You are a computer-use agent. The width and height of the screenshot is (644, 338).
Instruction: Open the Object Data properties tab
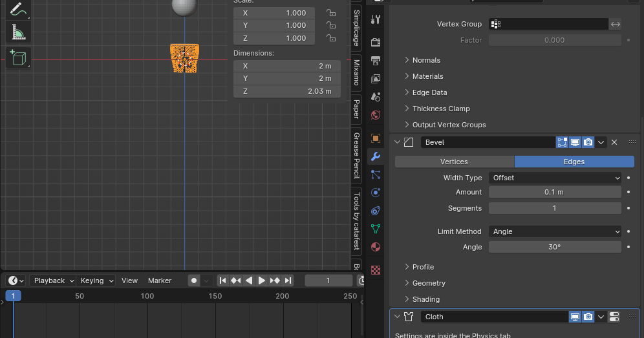point(376,228)
